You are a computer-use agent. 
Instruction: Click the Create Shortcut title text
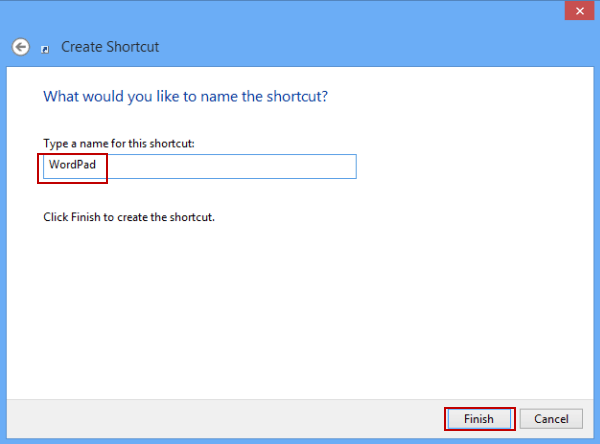(x=110, y=47)
